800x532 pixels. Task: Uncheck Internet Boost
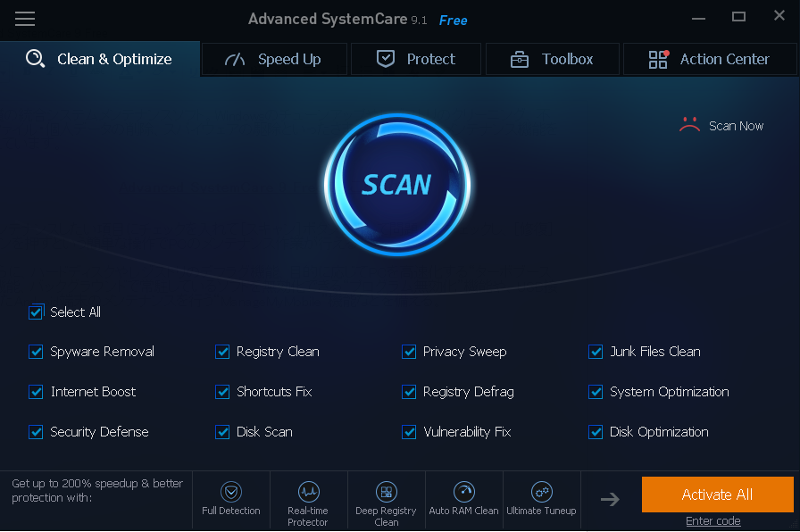[36, 392]
